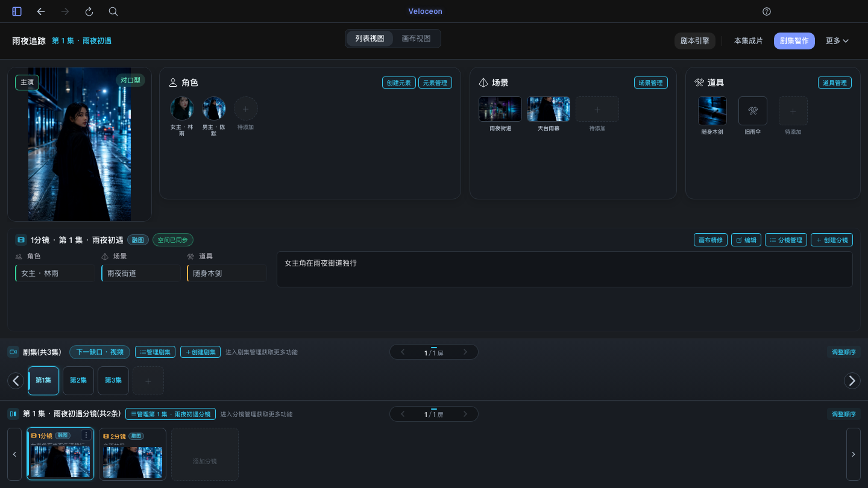Open 场景管理
Viewport: 868px width, 488px height.
650,83
